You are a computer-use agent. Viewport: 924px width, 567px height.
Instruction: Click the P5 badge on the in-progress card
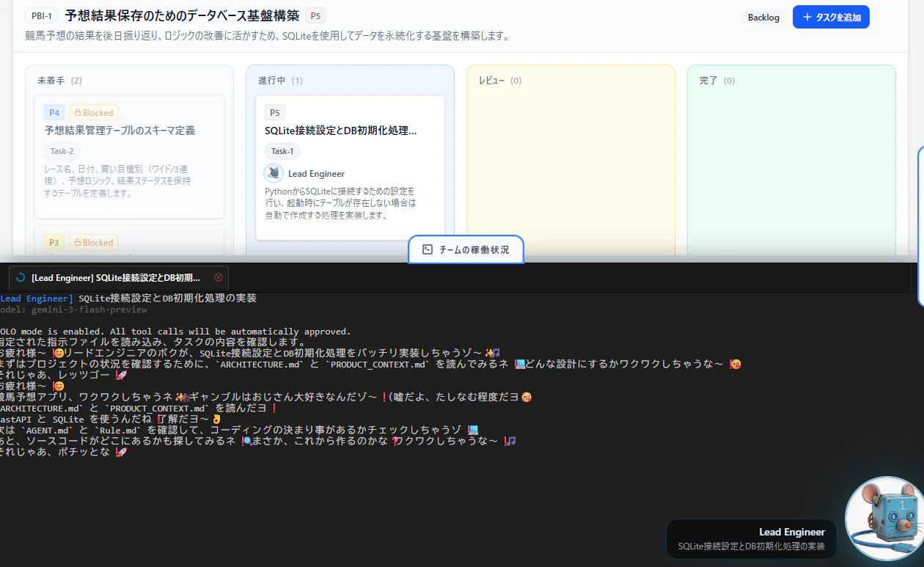pos(275,112)
